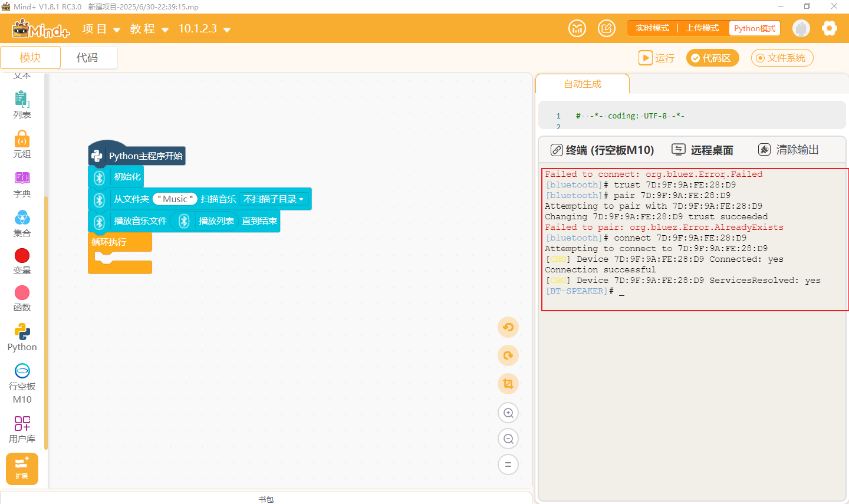The image size is (849, 504).
Task: Click 'trust succeeded' terminal line
Action: (x=656, y=217)
